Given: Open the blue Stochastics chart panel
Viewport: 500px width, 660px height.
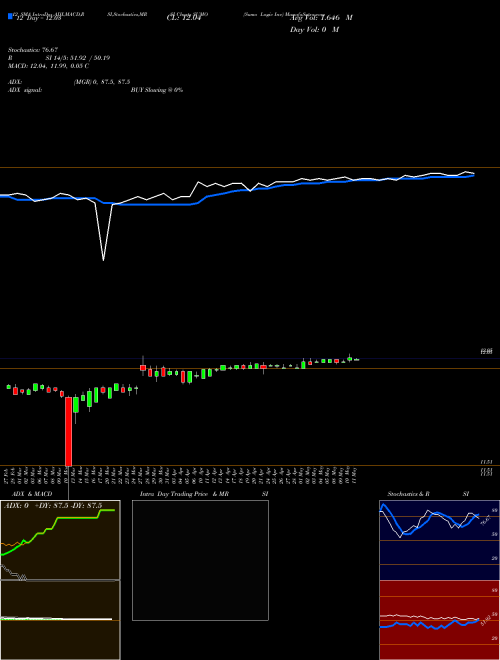Looking at the screenshot, I should pos(439,540).
